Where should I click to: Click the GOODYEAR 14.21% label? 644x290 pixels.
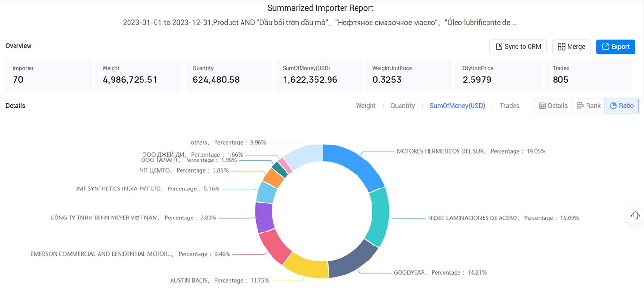click(x=440, y=273)
